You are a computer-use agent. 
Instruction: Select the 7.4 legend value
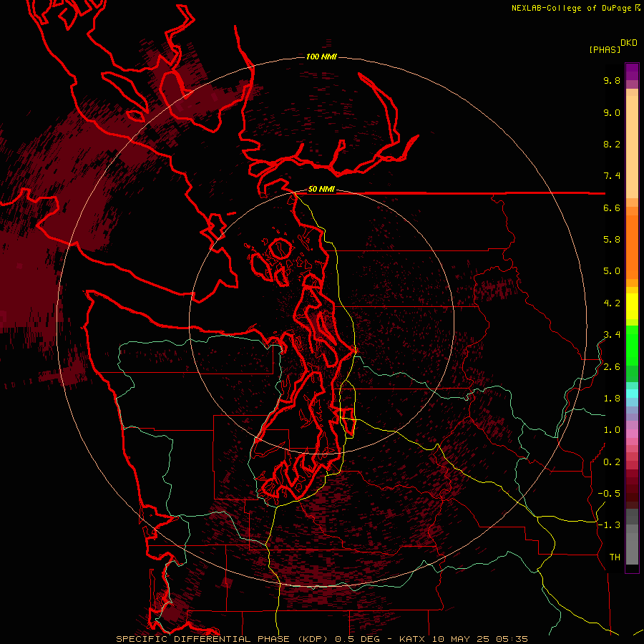pos(612,176)
